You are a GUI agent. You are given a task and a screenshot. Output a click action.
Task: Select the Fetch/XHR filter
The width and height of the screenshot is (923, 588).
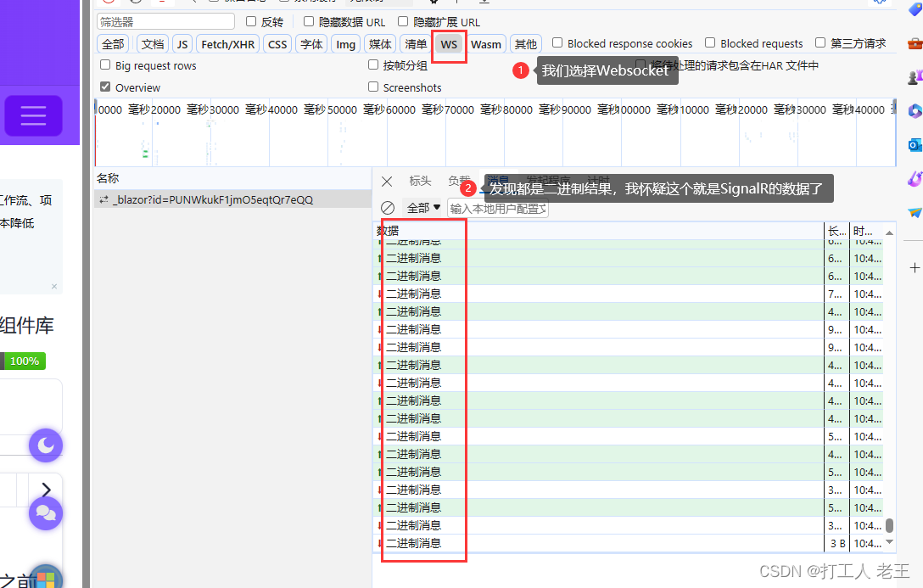click(228, 44)
